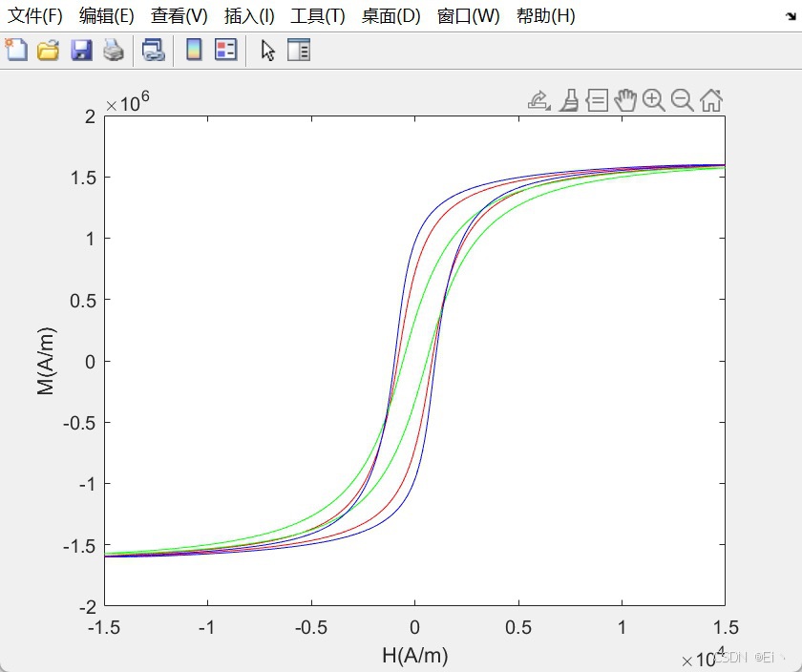Click the Open File folder icon
The height and width of the screenshot is (672, 802).
[49, 51]
